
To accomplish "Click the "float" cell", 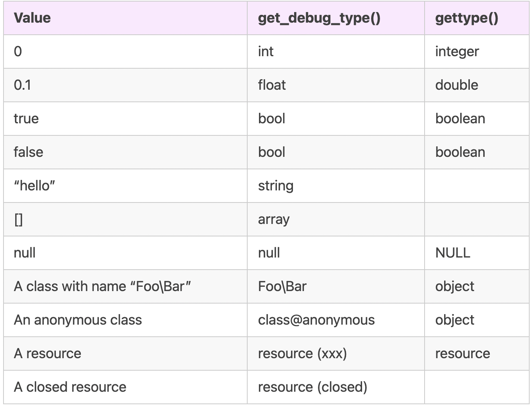I will pyautogui.click(x=272, y=85).
